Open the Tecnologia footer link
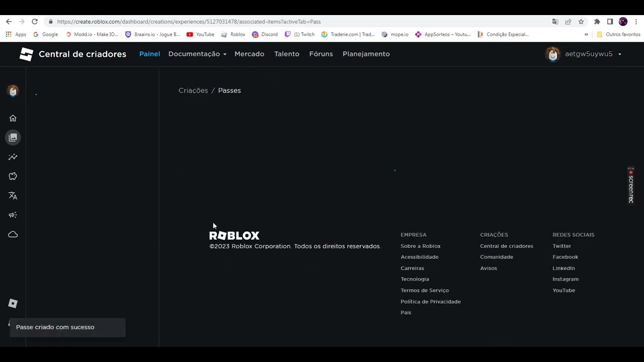Image resolution: width=644 pixels, height=362 pixels. [415, 279]
